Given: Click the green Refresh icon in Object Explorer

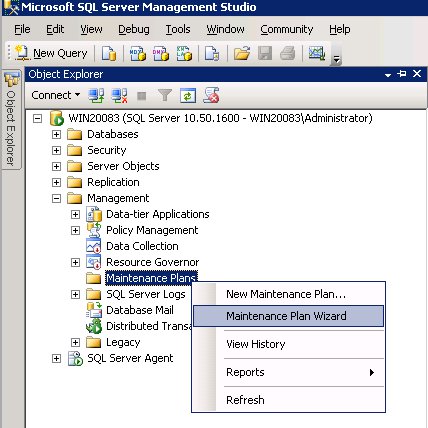Looking at the screenshot, I should (188, 96).
